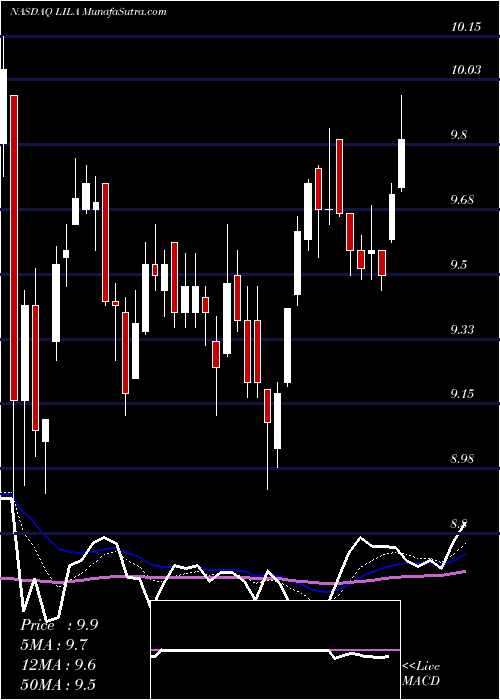Click the 12MA : 9.6 readout
Viewport: 500px width, 700px height.
click(58, 665)
